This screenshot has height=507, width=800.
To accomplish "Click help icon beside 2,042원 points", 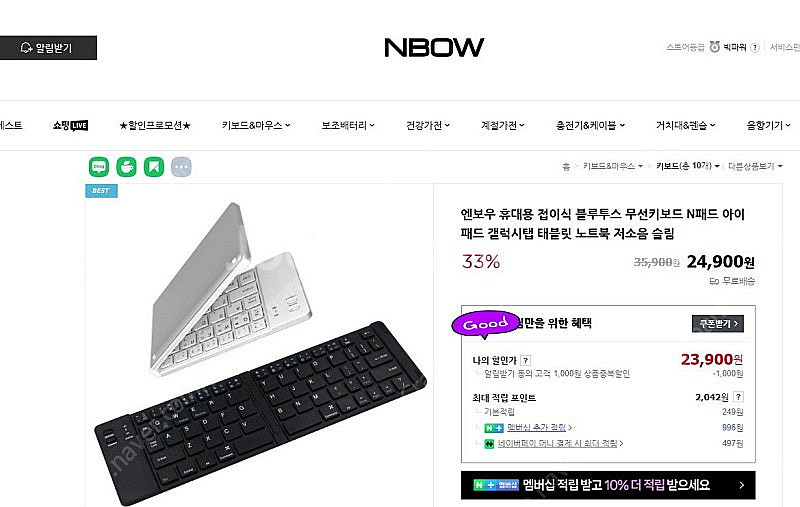I will [x=738, y=397].
